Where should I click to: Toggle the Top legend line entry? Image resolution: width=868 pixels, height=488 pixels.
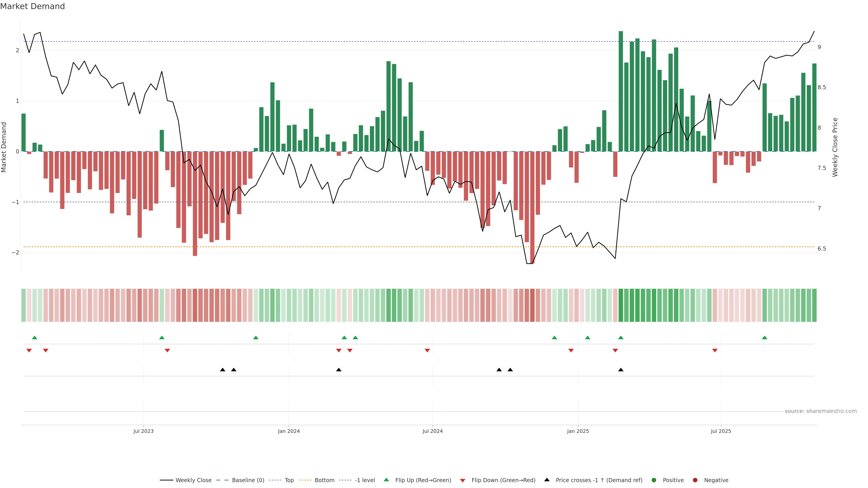(289, 480)
